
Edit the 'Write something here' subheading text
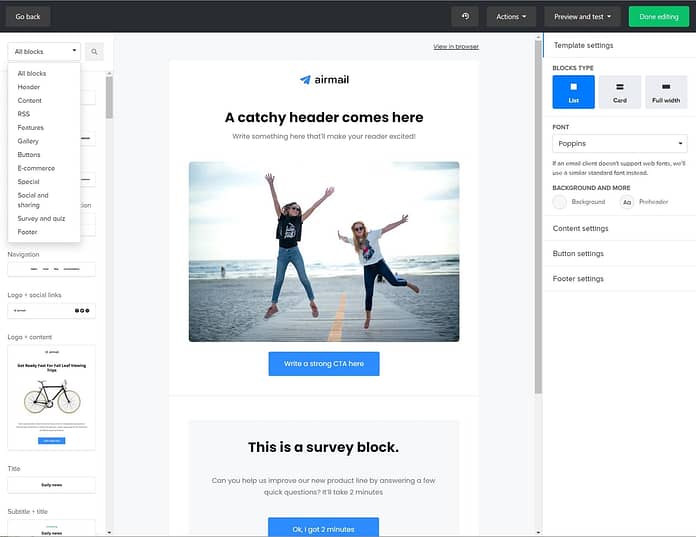click(x=324, y=136)
